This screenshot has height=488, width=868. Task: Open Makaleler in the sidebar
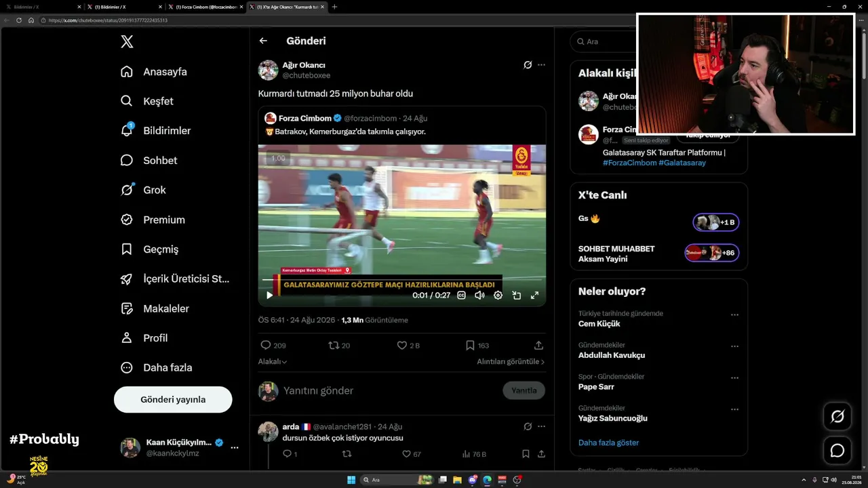click(x=155, y=308)
